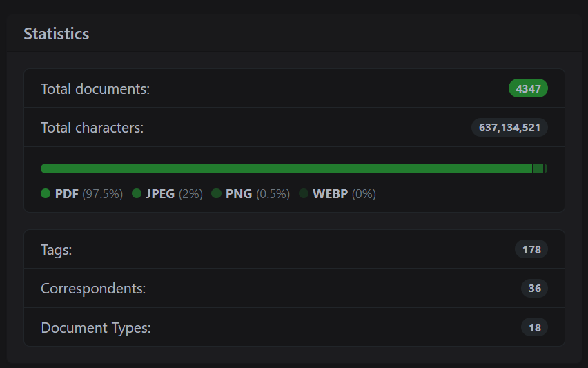588x368 pixels.
Task: Select the WEBP (0%) legend label
Action: (x=344, y=194)
